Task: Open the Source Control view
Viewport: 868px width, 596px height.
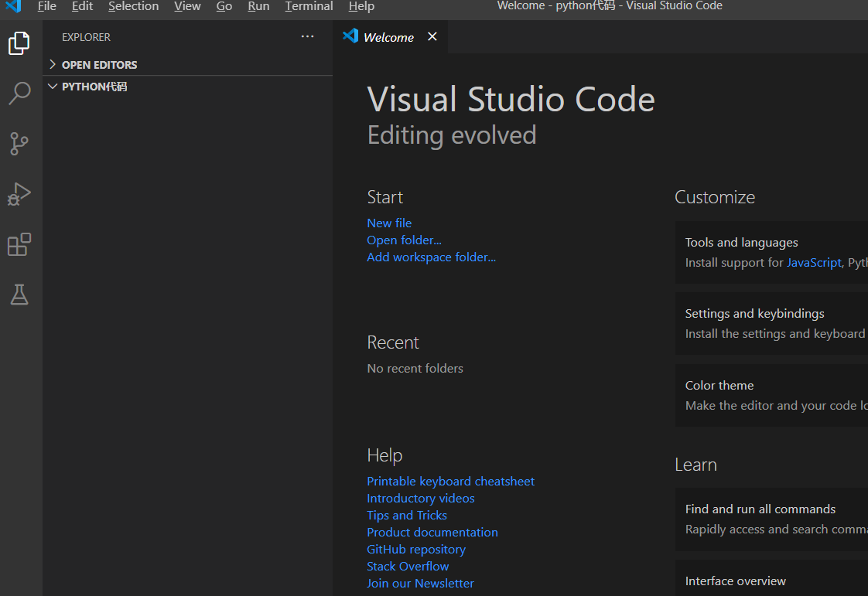Action: click(x=19, y=144)
